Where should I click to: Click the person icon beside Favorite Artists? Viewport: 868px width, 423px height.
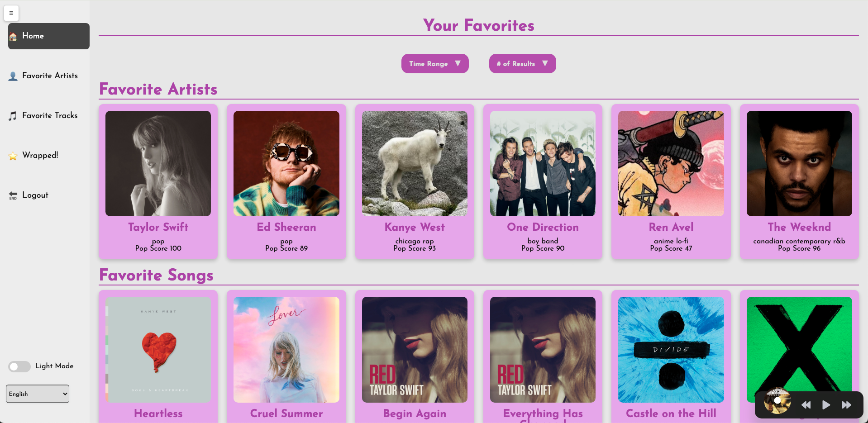[x=13, y=76]
